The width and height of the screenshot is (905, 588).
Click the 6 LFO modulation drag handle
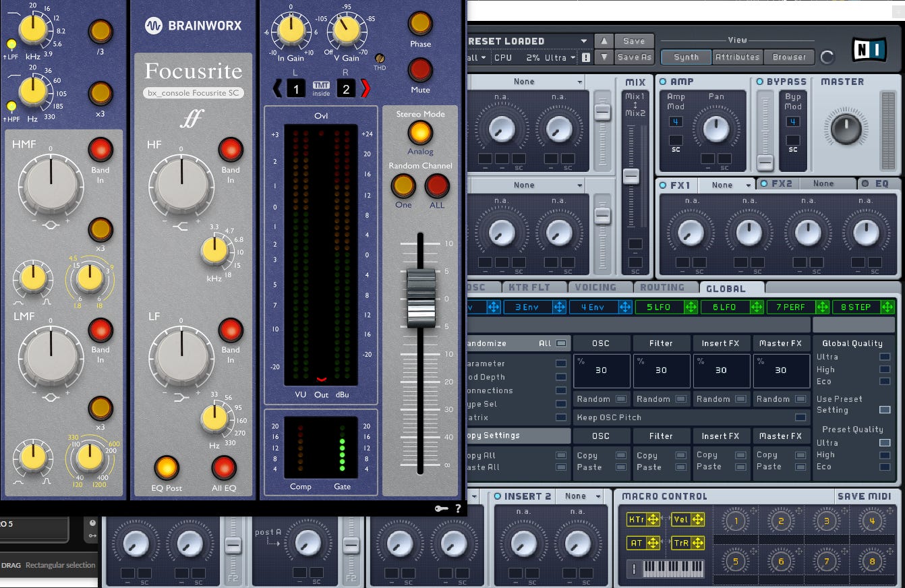[x=757, y=307]
